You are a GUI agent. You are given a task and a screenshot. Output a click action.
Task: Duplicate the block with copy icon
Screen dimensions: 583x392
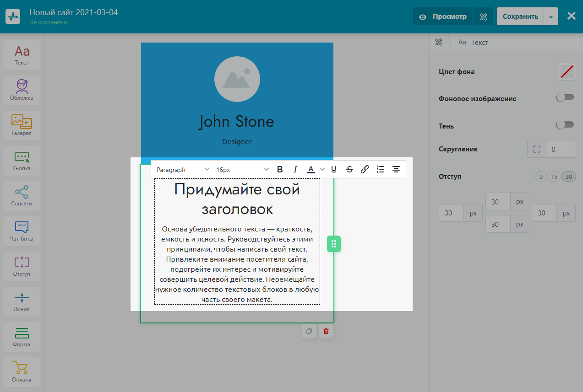309,331
